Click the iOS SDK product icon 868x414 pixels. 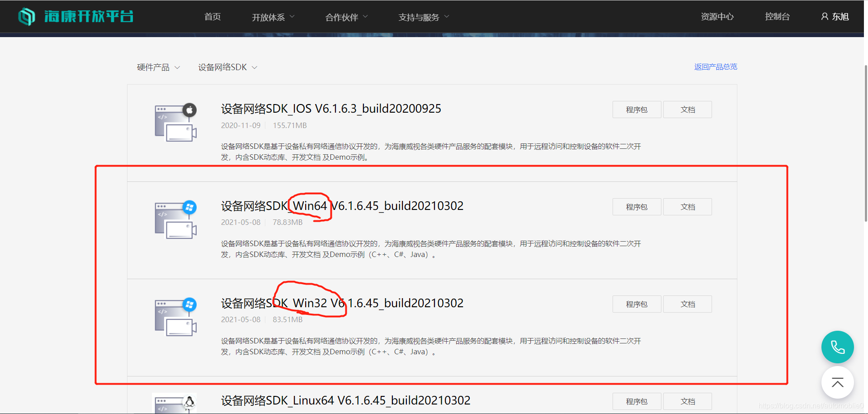point(176,122)
